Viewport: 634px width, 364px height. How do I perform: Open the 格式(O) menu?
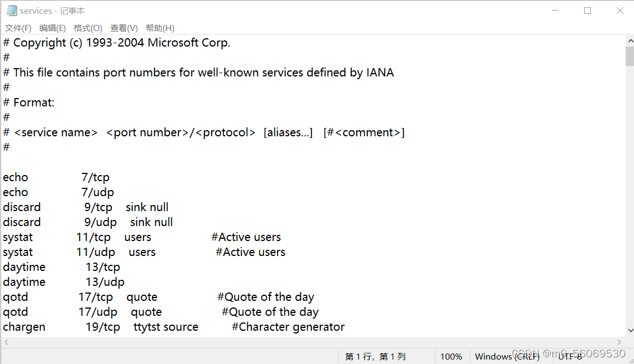pos(88,28)
